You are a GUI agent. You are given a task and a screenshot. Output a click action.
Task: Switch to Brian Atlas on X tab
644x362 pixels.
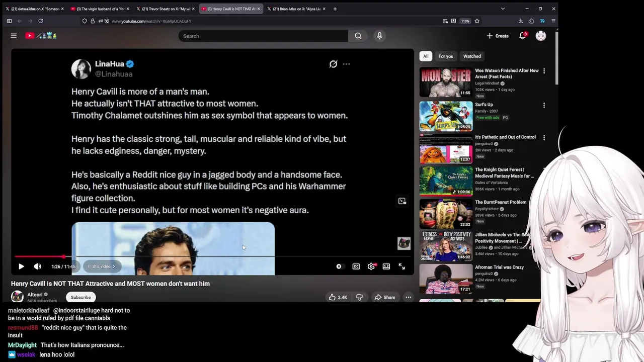tap(297, 9)
